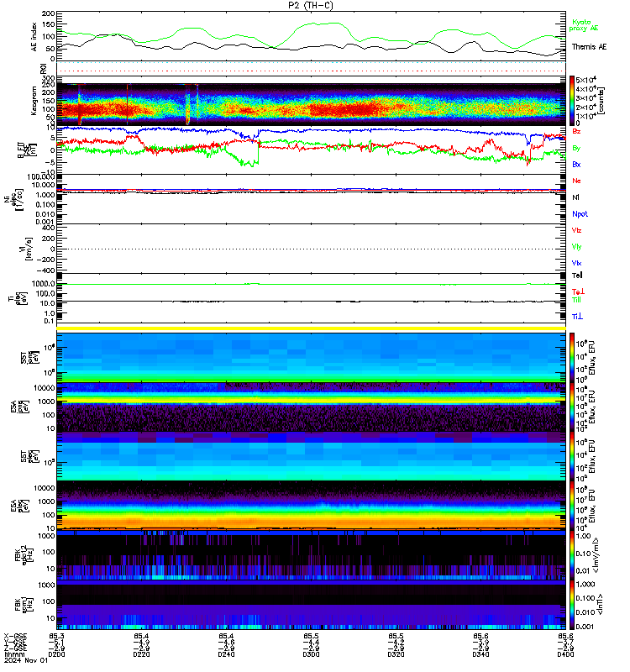Click inside the FBK edc12 spectrogram
This screenshot has width=630, height=672.
coord(311,555)
